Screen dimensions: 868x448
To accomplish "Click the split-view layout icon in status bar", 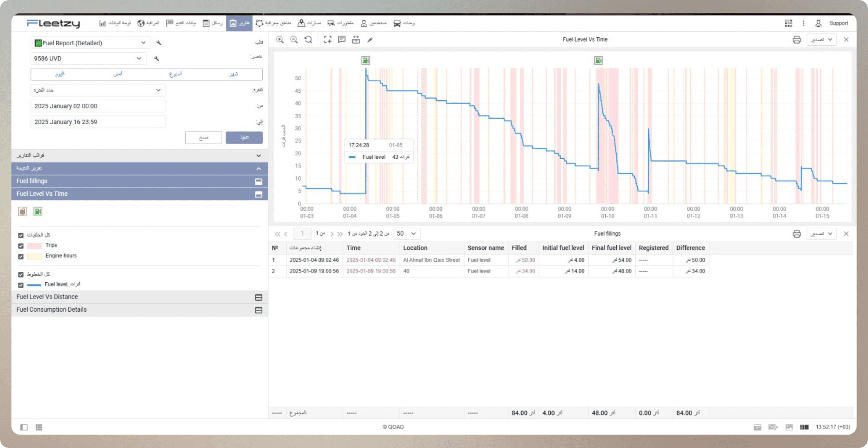I will 804,427.
